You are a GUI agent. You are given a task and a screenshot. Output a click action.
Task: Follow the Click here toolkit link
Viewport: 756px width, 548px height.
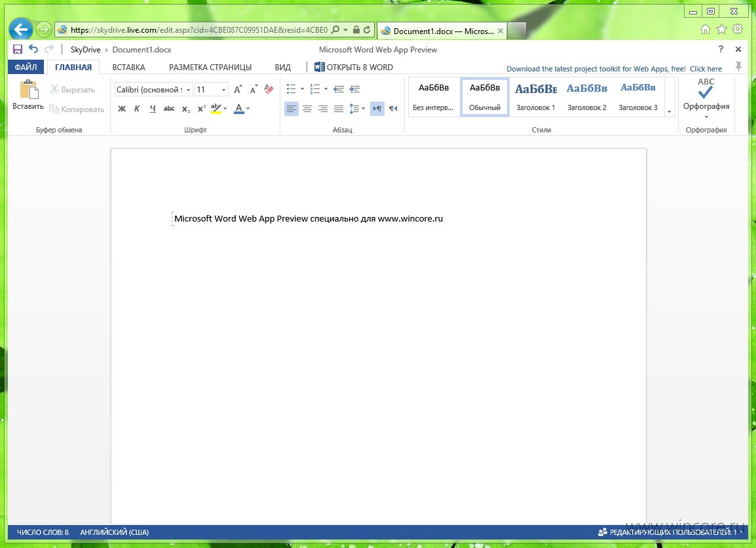pyautogui.click(x=706, y=68)
